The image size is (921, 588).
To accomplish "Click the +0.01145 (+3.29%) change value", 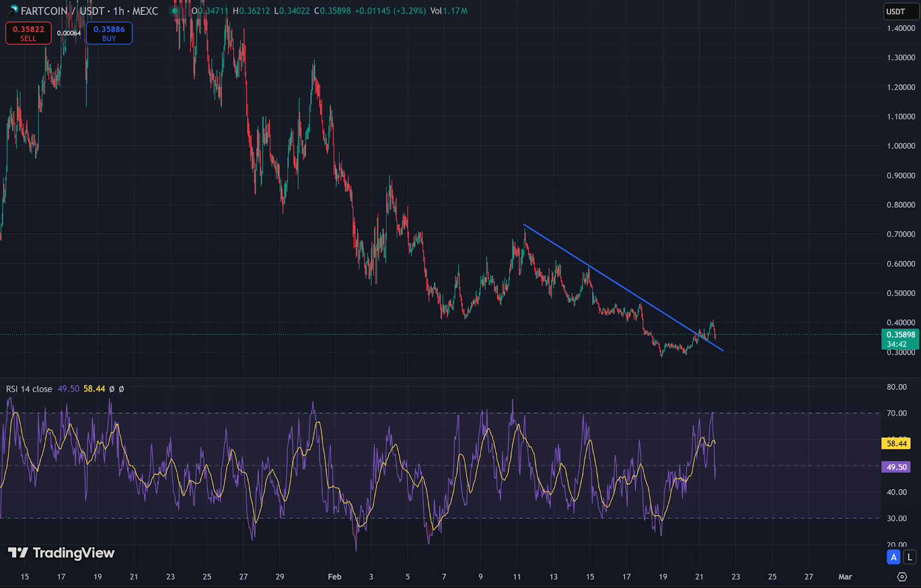I will tap(390, 11).
